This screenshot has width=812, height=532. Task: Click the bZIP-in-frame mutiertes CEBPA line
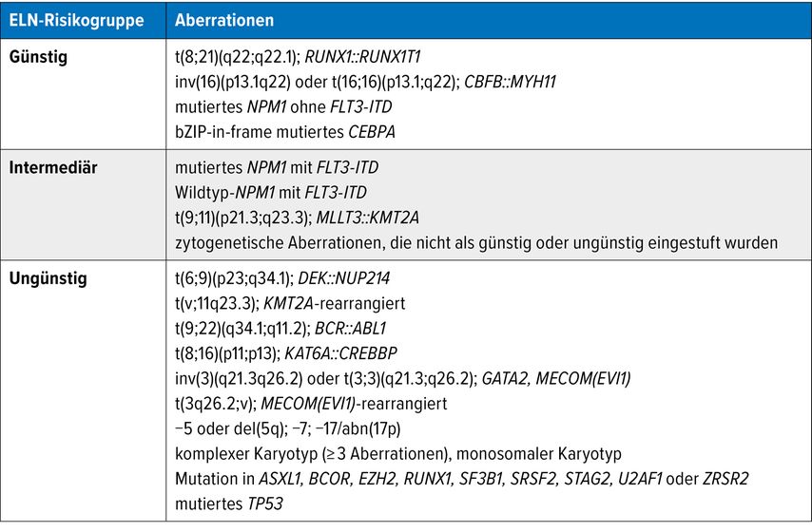(285, 131)
